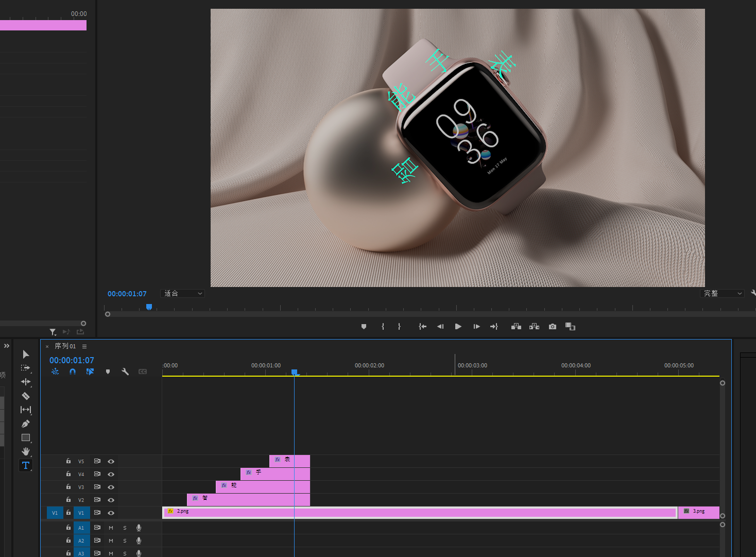Select the Hand tool
The image size is (756, 557).
26,451
